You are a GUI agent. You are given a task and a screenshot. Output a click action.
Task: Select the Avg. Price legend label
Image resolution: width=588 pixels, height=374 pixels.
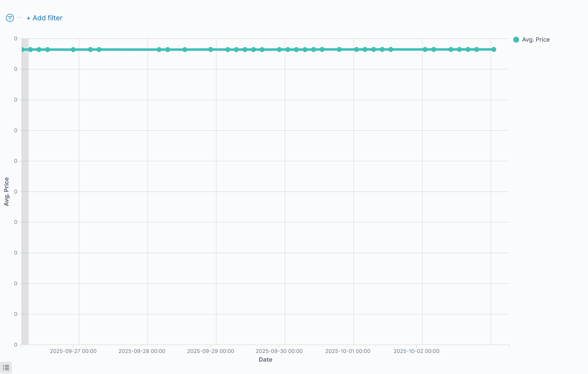point(536,40)
